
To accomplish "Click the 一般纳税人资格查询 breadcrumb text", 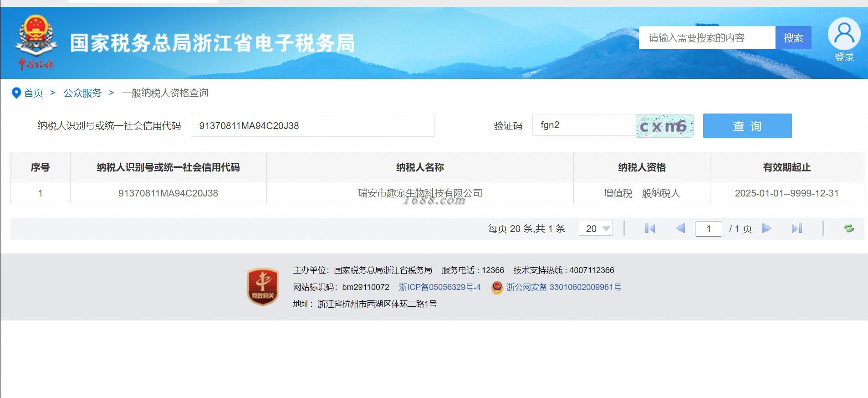I will 165,93.
